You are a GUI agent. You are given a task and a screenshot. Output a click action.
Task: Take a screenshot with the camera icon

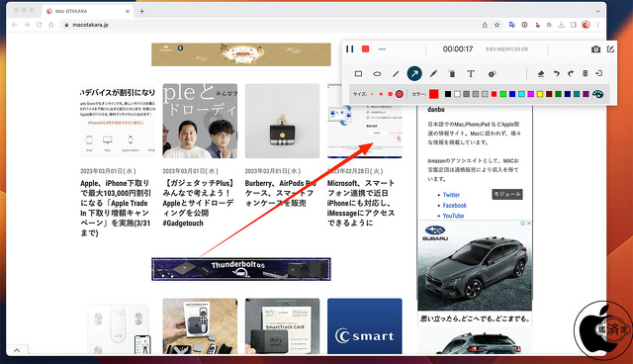pos(595,49)
